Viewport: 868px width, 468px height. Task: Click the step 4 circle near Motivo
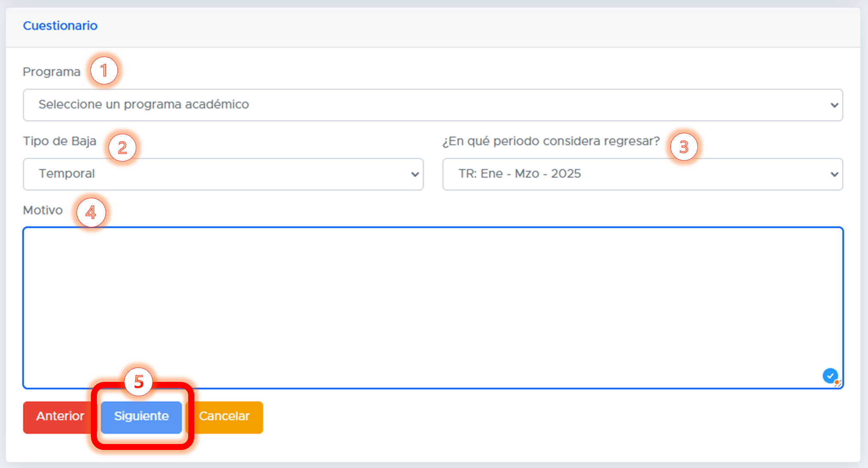click(x=91, y=212)
